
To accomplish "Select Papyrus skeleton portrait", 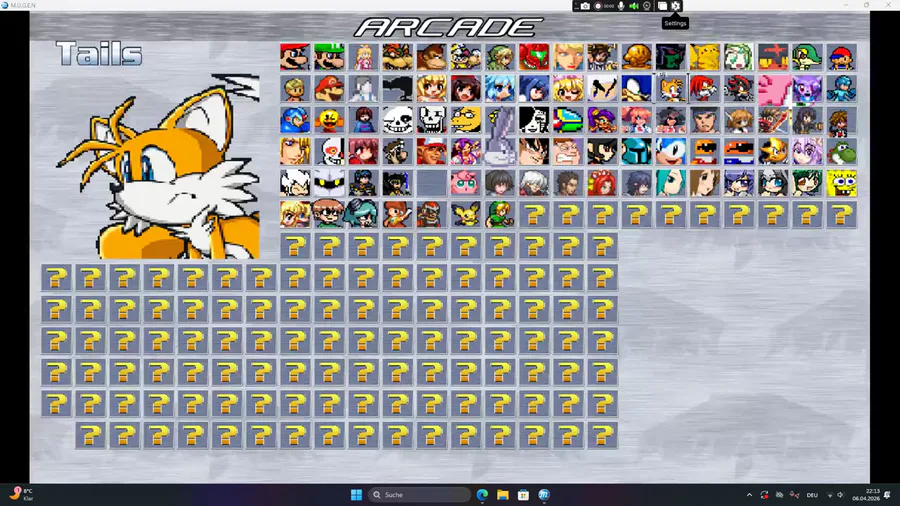I will (x=432, y=120).
